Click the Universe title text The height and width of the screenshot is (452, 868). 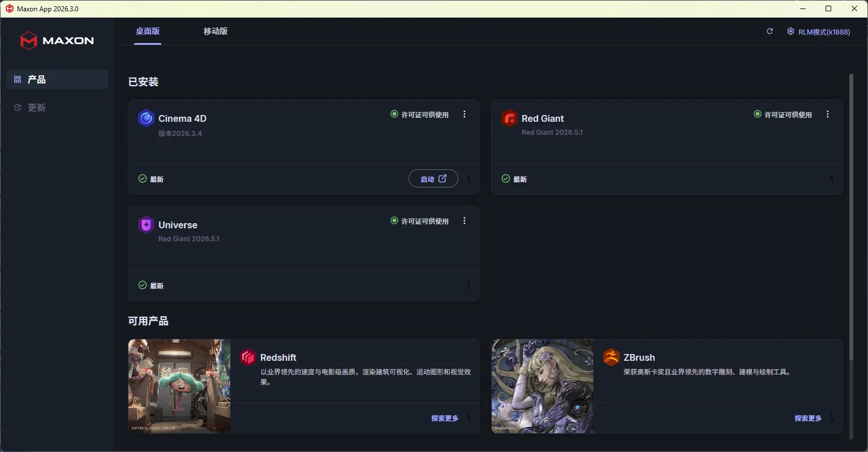[x=178, y=225]
